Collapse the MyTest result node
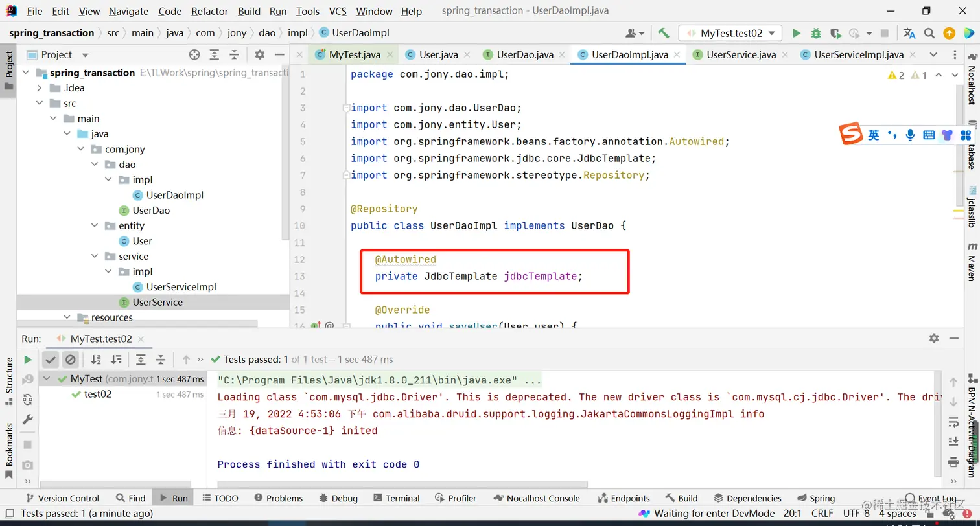980x526 pixels. (x=46, y=379)
